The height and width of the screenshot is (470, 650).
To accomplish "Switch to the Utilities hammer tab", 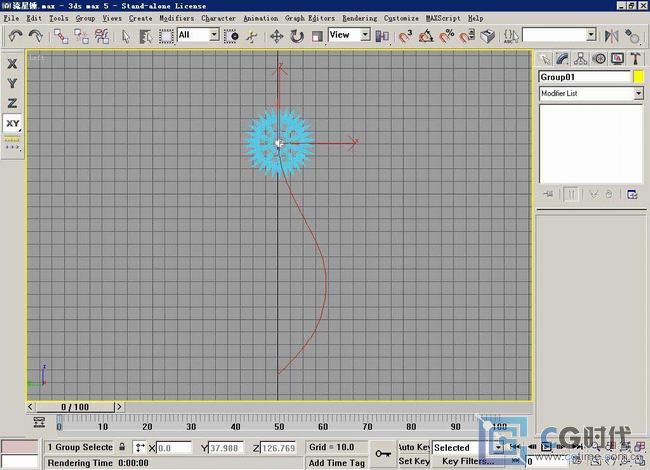I will click(635, 59).
